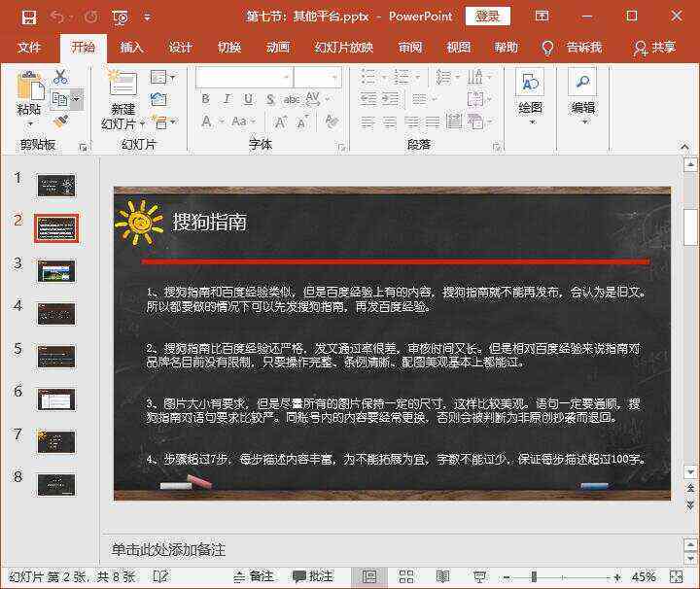Open the Ribbon Display Options icon

(542, 17)
